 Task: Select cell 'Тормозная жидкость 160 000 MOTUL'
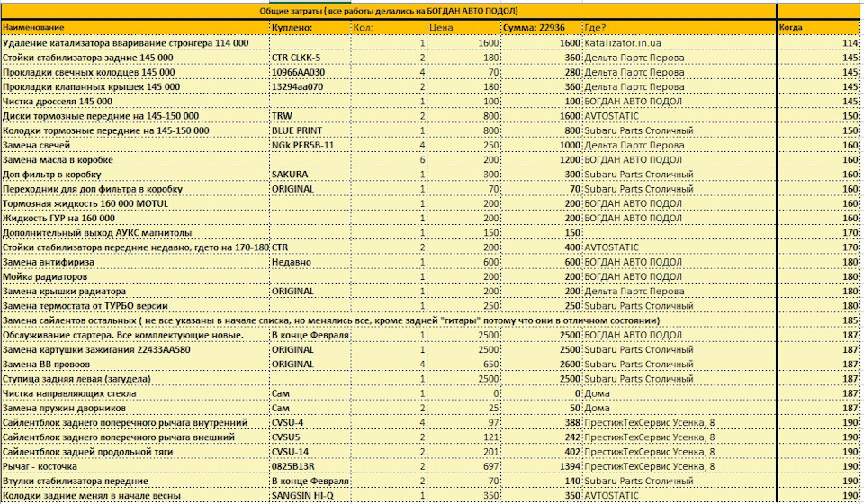pos(135,203)
